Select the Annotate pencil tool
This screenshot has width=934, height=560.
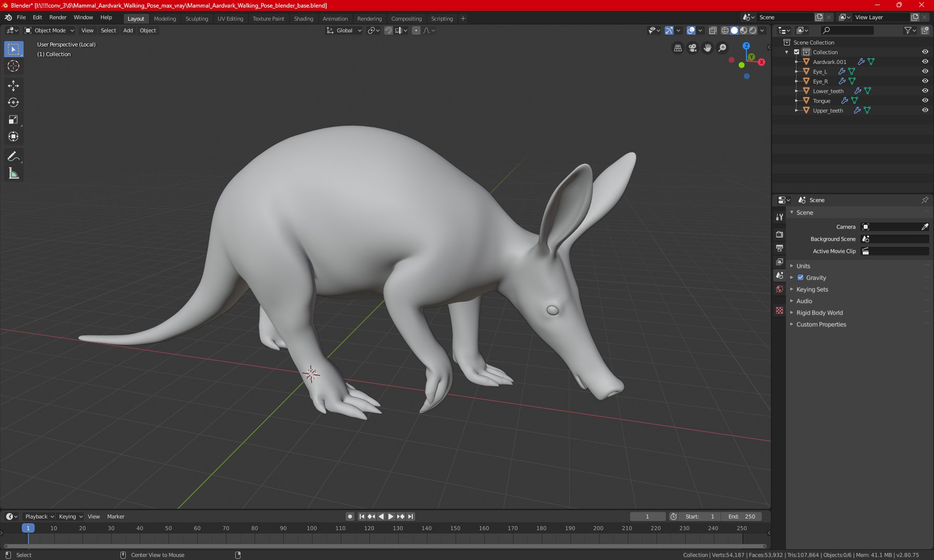[13, 157]
